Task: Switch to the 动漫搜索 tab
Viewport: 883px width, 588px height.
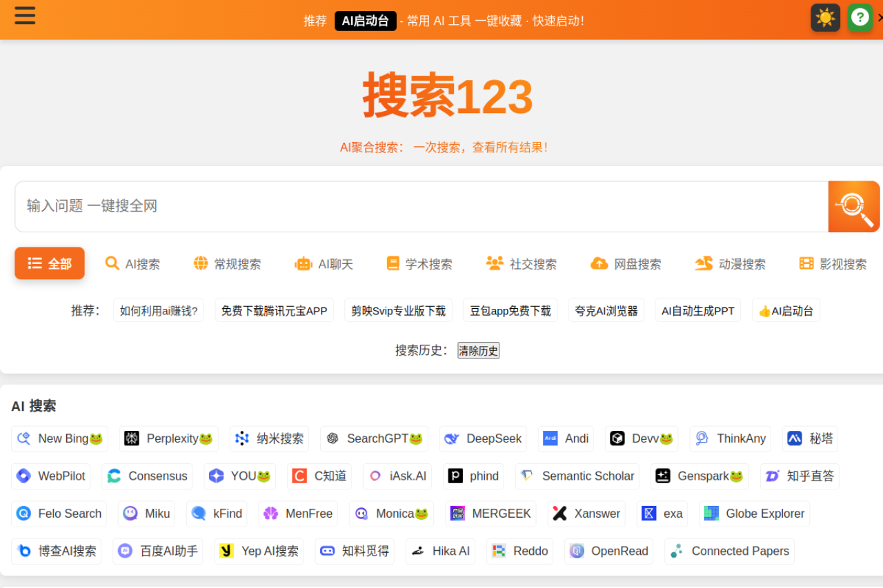Action: (730, 263)
